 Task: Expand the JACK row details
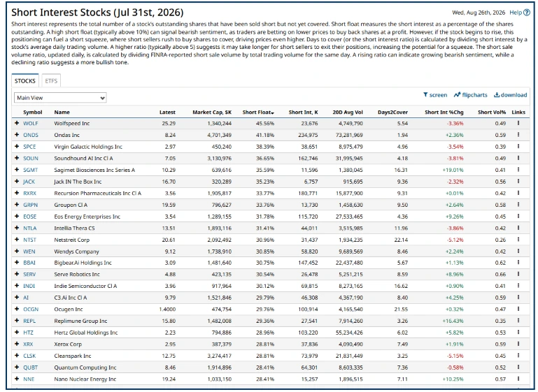click(17, 181)
